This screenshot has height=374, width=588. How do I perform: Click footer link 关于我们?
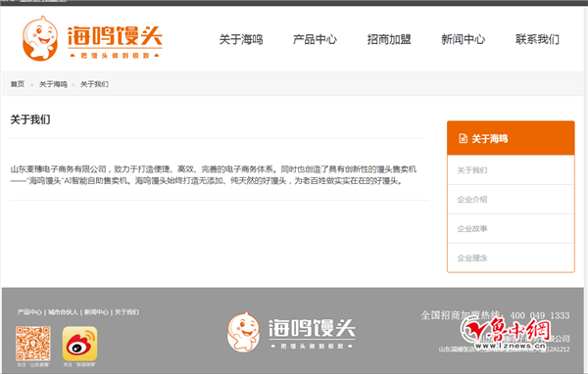tap(126, 311)
